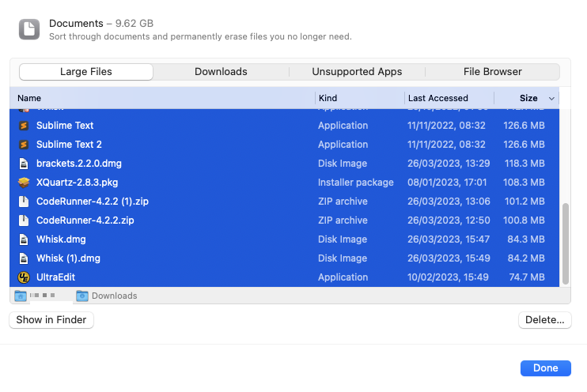Viewport: 587px width, 392px height.
Task: Select the Sublime Text 2 row name
Action: [x=69, y=145]
